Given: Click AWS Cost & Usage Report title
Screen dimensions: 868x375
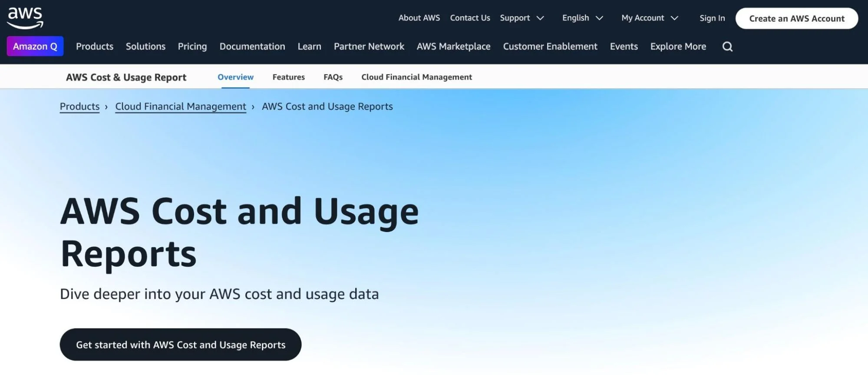Looking at the screenshot, I should point(126,77).
